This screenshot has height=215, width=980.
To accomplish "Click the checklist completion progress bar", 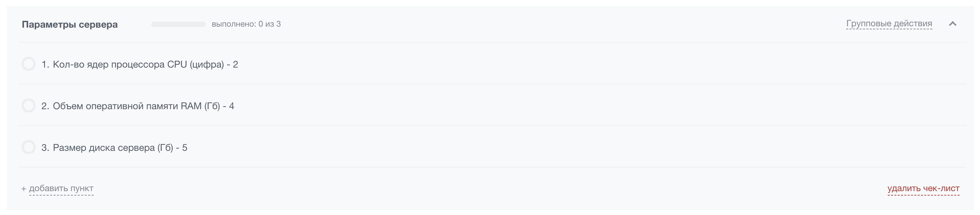I will point(178,24).
